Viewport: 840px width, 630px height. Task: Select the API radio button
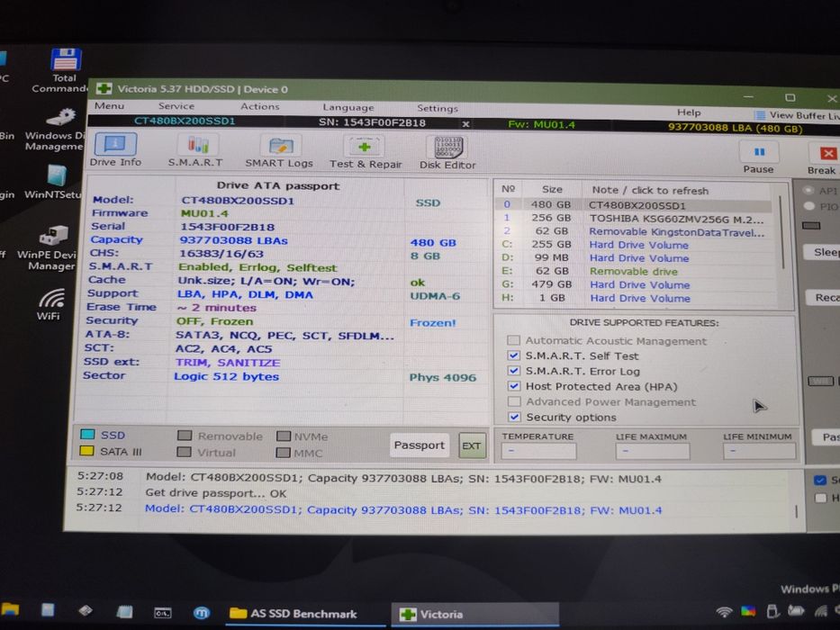808,190
